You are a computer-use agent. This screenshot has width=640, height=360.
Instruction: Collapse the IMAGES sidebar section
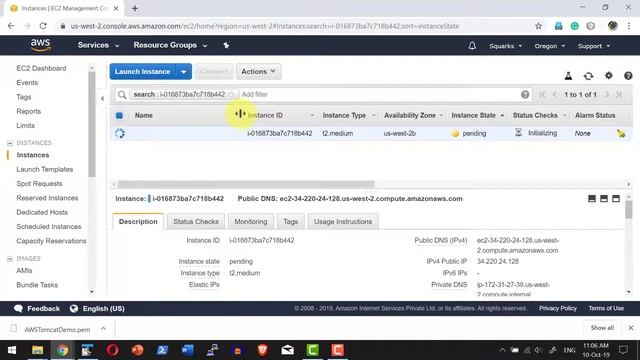[10, 259]
